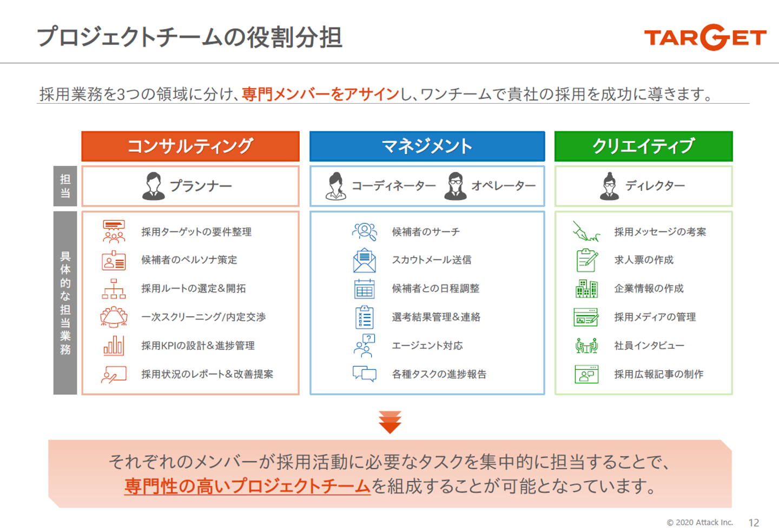Click the オペレーター label

click(x=504, y=186)
